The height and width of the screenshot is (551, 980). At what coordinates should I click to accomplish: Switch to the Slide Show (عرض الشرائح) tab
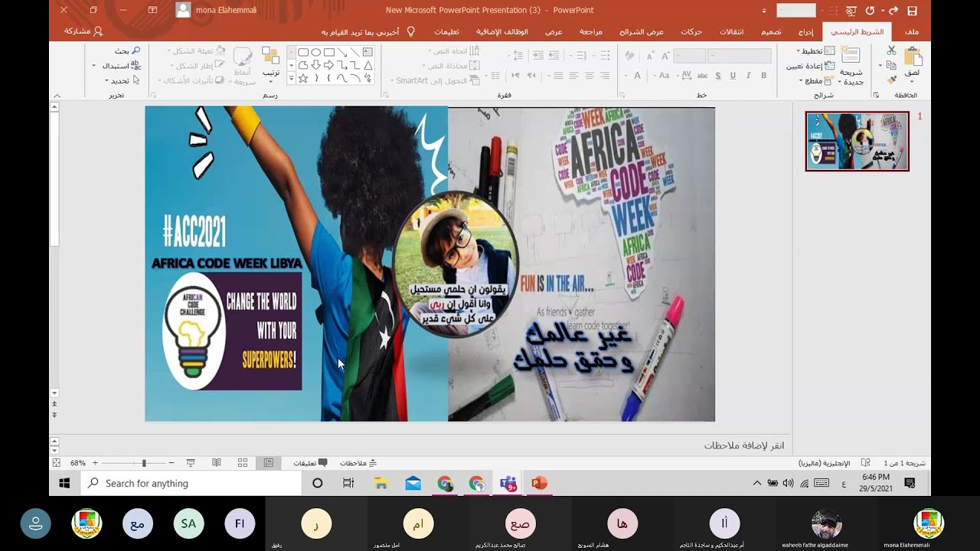pyautogui.click(x=642, y=31)
